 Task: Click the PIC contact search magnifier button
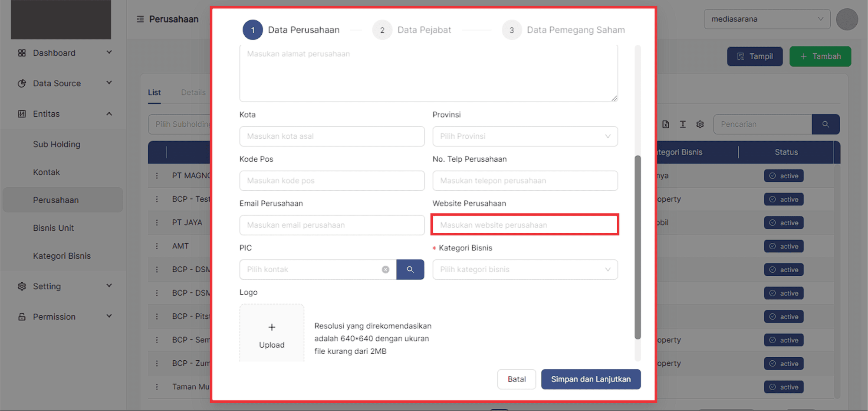tap(410, 269)
